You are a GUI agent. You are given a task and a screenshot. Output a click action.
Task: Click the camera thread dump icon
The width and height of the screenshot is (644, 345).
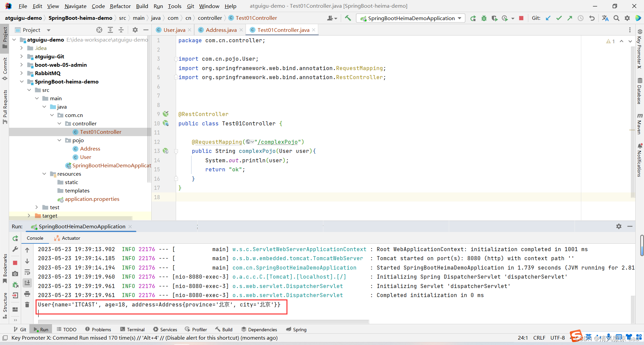(x=15, y=274)
